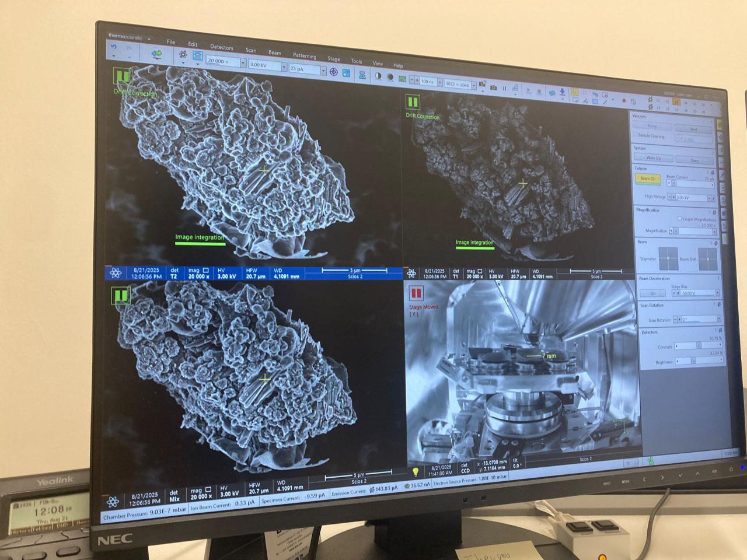Viewport: 747px width, 560px height.
Task: Enable the Couple Magnifications checkbox
Action: pos(679,219)
